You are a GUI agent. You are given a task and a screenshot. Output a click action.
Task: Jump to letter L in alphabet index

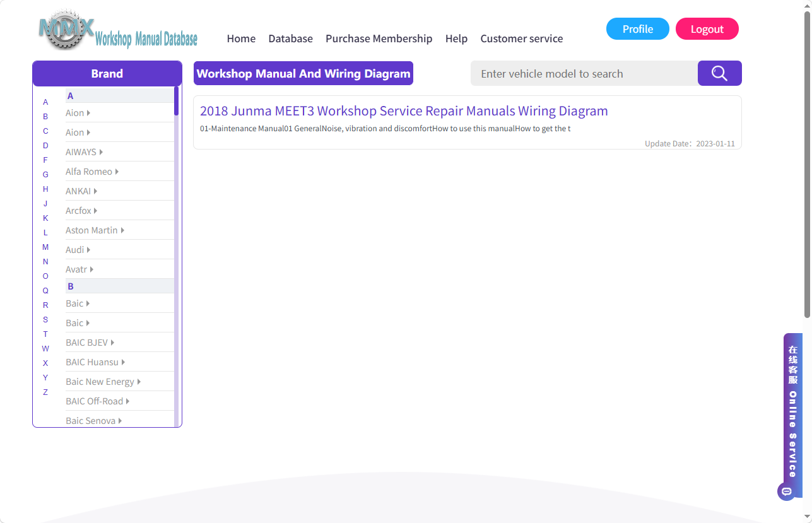point(45,233)
